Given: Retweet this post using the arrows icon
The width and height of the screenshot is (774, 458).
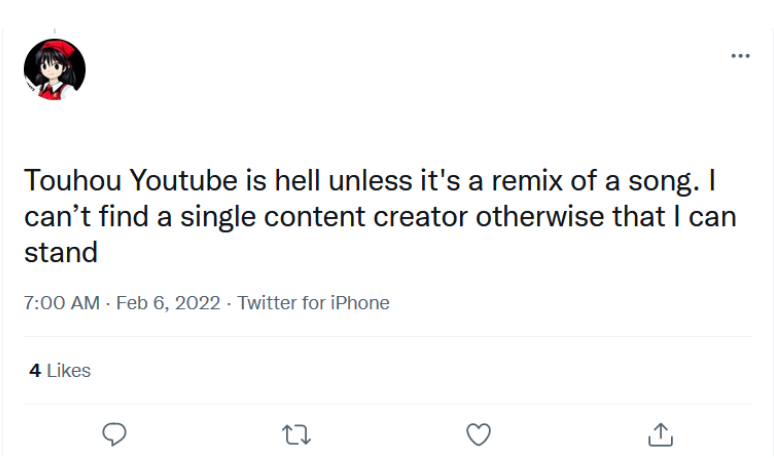Looking at the screenshot, I should (x=297, y=433).
